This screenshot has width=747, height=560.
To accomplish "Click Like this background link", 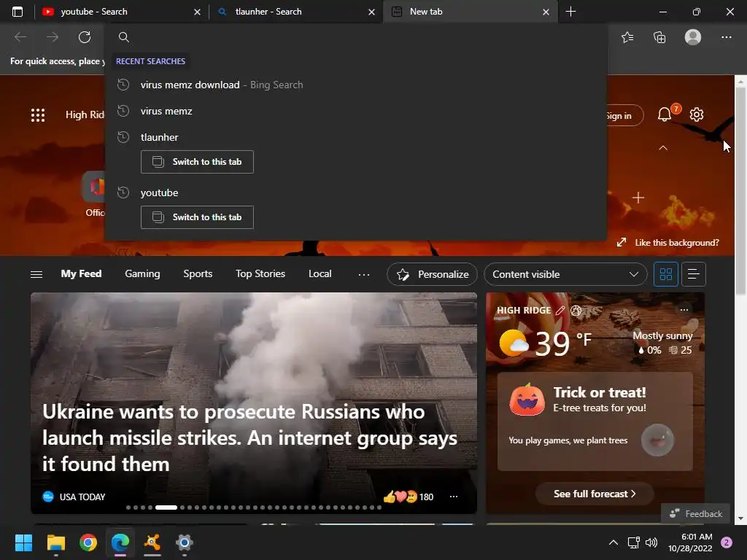I will pyautogui.click(x=668, y=243).
